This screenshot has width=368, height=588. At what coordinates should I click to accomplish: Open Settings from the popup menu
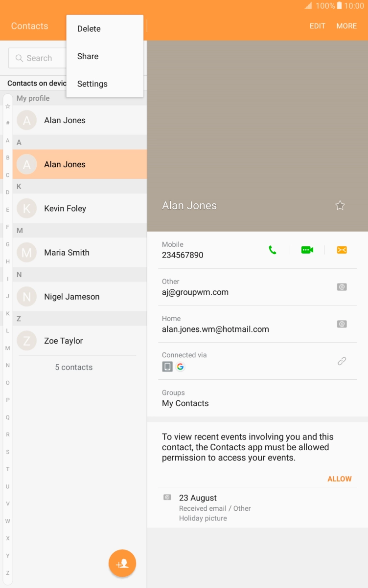pyautogui.click(x=92, y=84)
